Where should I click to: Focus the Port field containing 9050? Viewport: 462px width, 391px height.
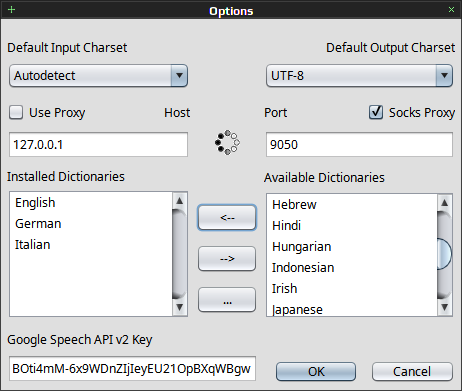pyautogui.click(x=359, y=144)
